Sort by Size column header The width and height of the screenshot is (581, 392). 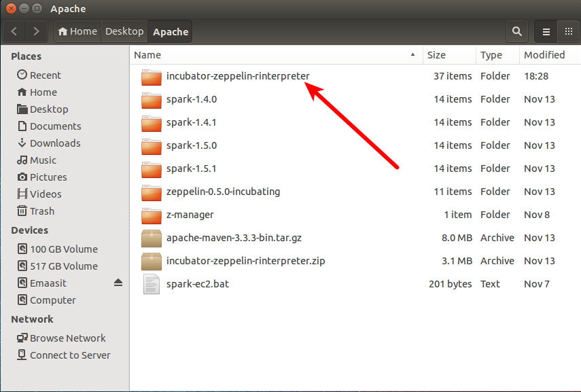[449, 55]
